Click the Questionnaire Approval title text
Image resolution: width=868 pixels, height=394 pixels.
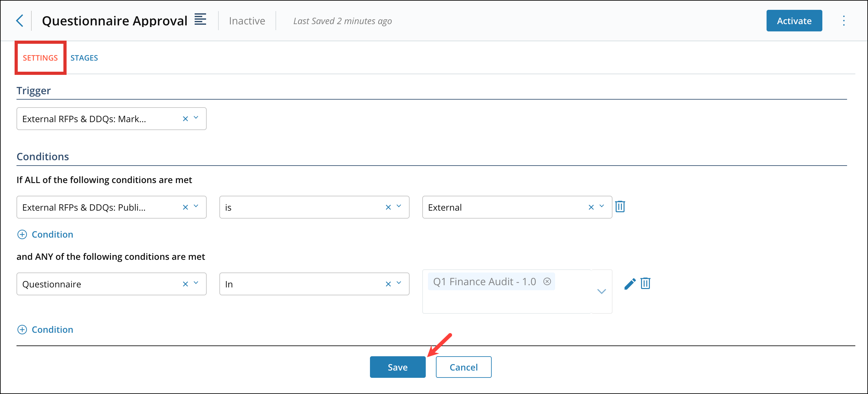pos(114,21)
